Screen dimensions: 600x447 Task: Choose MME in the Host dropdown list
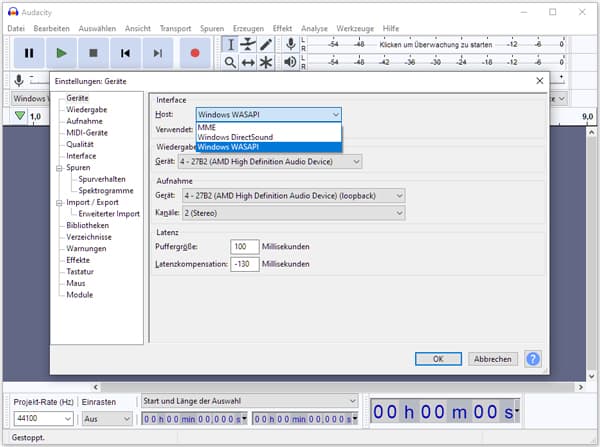(x=269, y=127)
